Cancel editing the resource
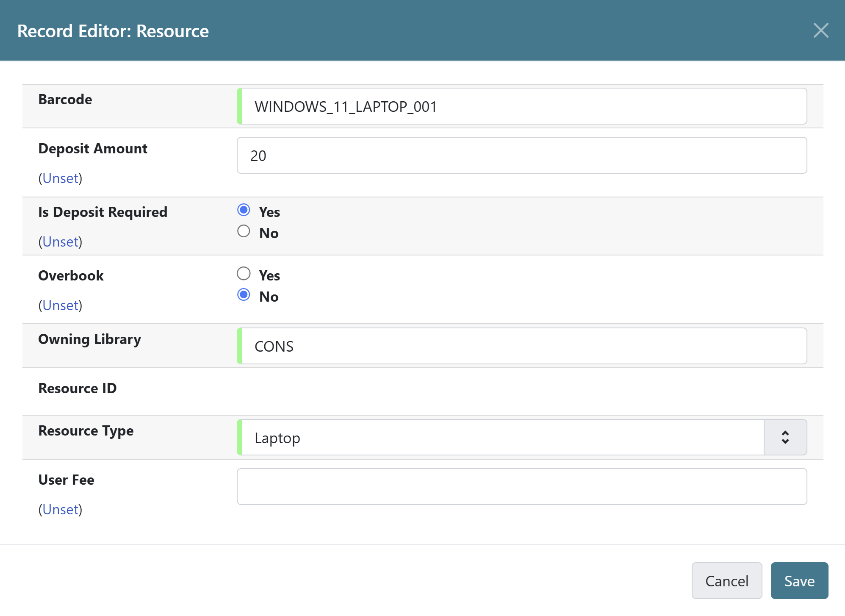Image resolution: width=845 pixels, height=616 pixels. pos(727,581)
